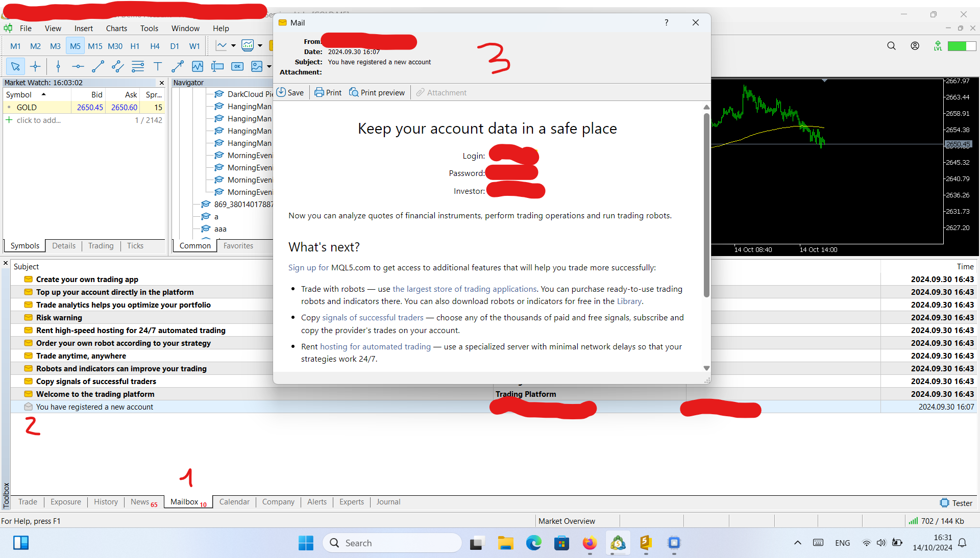
Task: Sort Market Watch by Symbol column
Action: [38, 94]
